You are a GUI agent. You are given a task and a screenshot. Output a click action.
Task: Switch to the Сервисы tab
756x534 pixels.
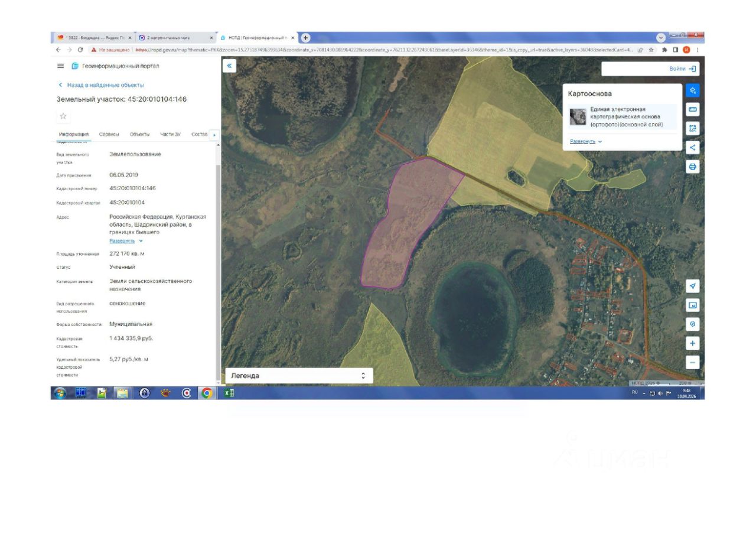click(109, 134)
